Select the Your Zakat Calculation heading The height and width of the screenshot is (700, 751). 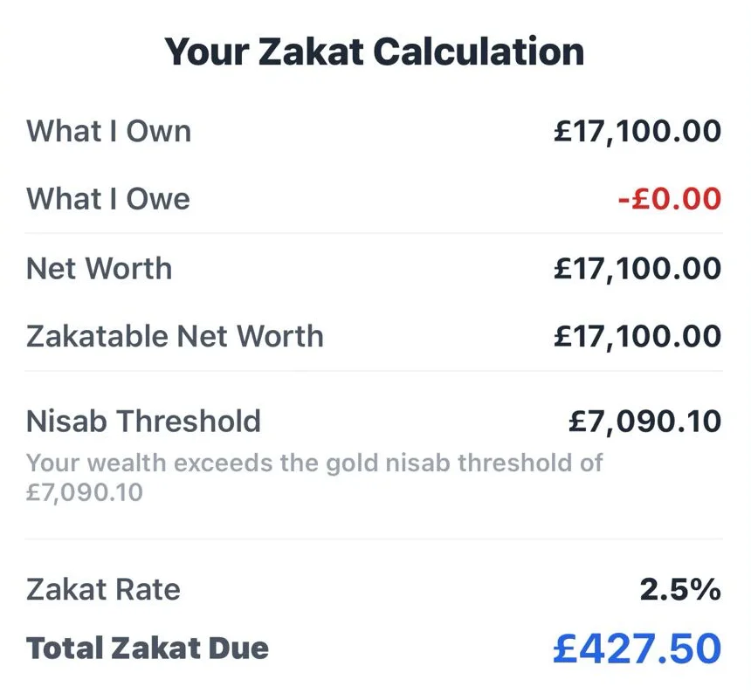tap(374, 51)
